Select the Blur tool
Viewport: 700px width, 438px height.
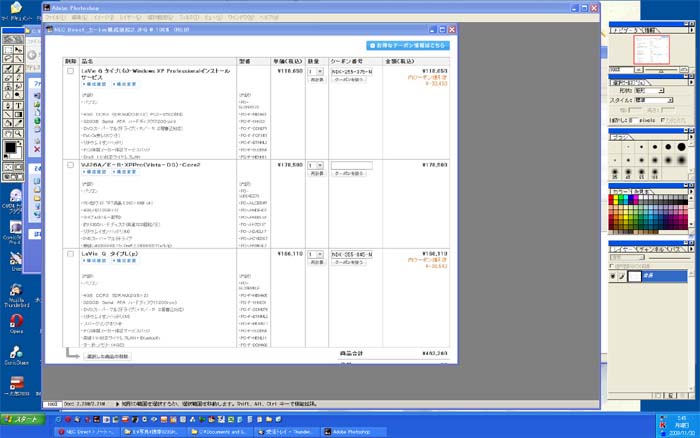click(x=8, y=95)
